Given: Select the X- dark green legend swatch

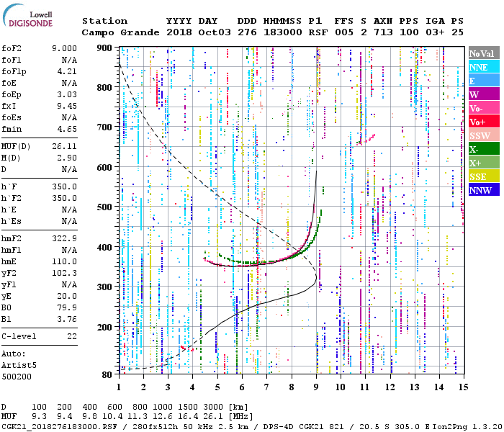Looking at the screenshot, I should [484, 149].
